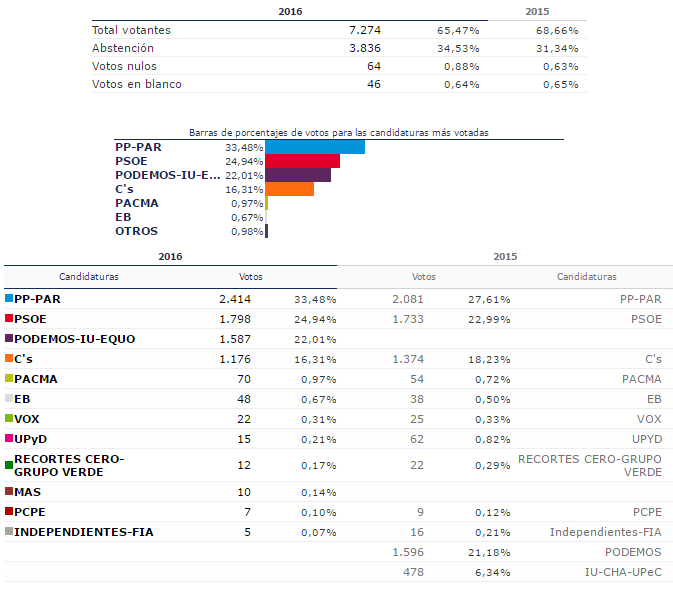
Task: Click 'RECORTES CERO-GRUPO VERDE' in 2016 column
Action: [x=69, y=466]
